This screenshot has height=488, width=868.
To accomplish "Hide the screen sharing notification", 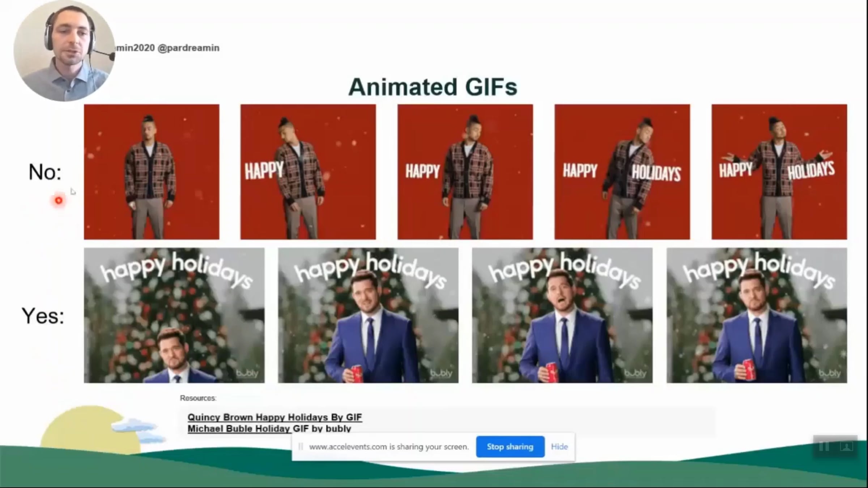I will coord(559,447).
